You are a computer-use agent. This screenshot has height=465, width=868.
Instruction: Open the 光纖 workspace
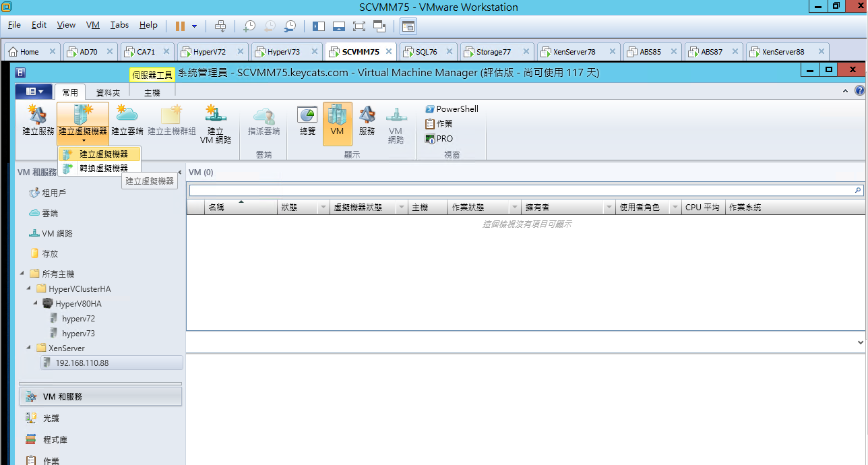click(100, 418)
